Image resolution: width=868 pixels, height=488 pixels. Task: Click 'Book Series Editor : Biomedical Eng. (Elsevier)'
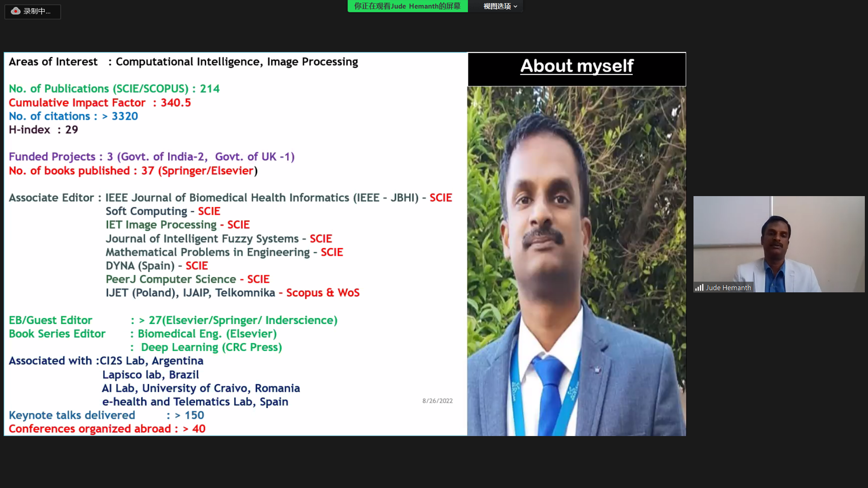point(143,334)
